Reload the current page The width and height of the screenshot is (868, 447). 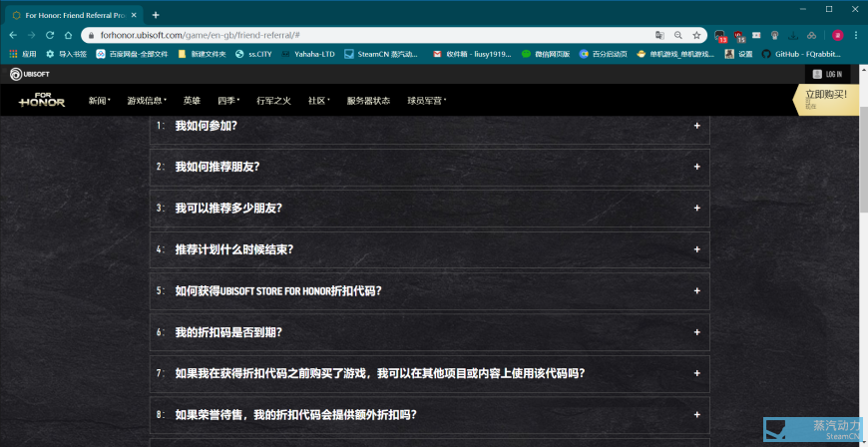(50, 35)
